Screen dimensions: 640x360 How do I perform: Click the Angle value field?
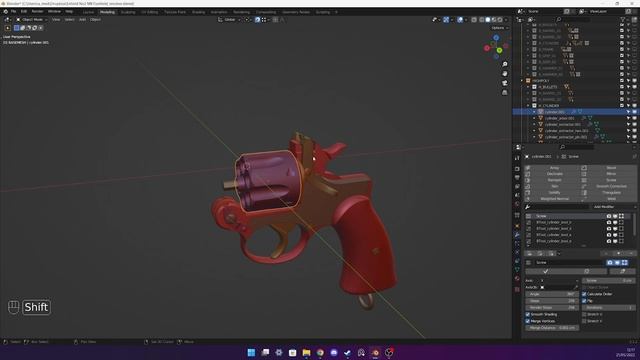pyautogui.click(x=552, y=294)
